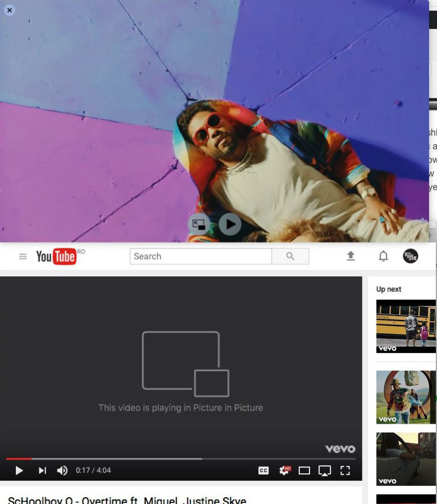Mute the video with the speaker icon
This screenshot has width=437, height=504.
[x=62, y=470]
